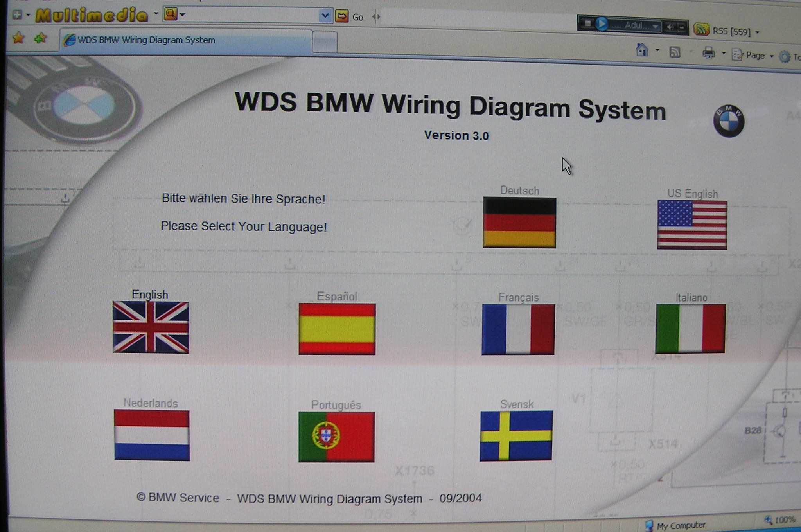Click the Page document icon
The width and height of the screenshot is (801, 532).
click(x=737, y=54)
